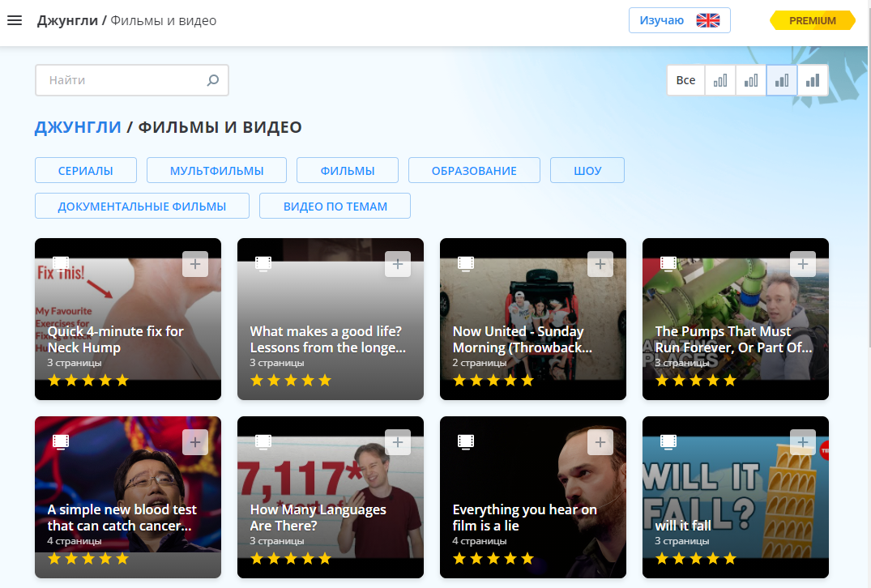Viewport: 871px width, 588px height.
Task: Click film icon on 'The Pumps That Must' card
Action: coord(668,263)
